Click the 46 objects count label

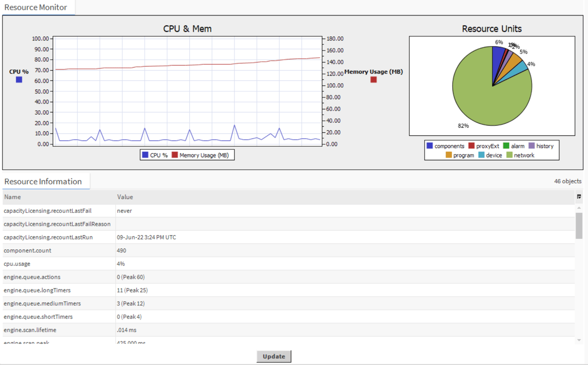click(568, 181)
